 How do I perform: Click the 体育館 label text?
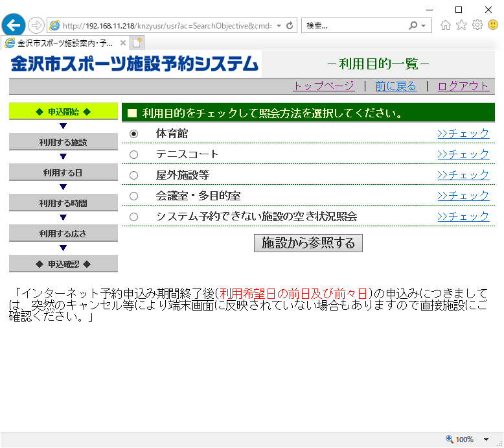point(172,134)
